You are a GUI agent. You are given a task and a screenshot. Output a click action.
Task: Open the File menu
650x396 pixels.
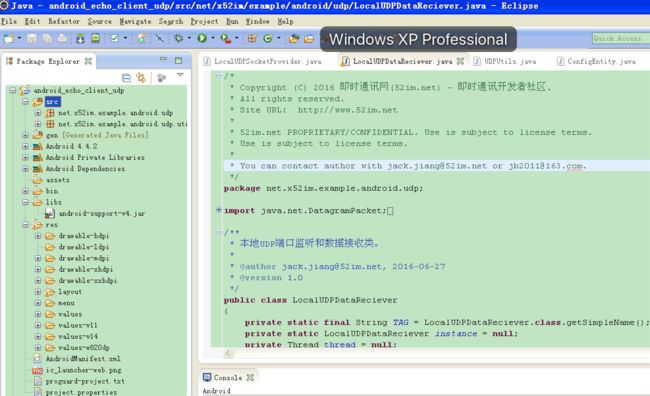tap(9, 21)
